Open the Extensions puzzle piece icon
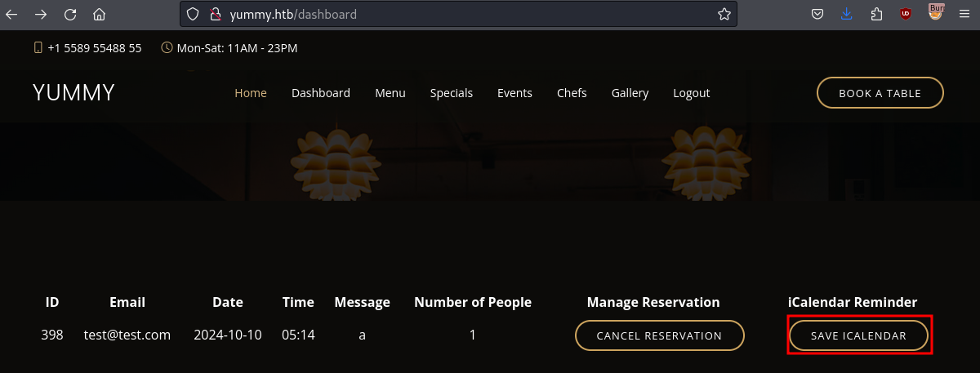Screen dimensions: 980x373 click(x=876, y=14)
